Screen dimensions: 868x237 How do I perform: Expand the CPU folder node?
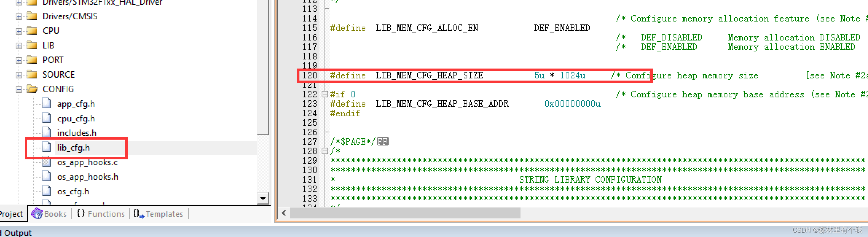[19, 31]
